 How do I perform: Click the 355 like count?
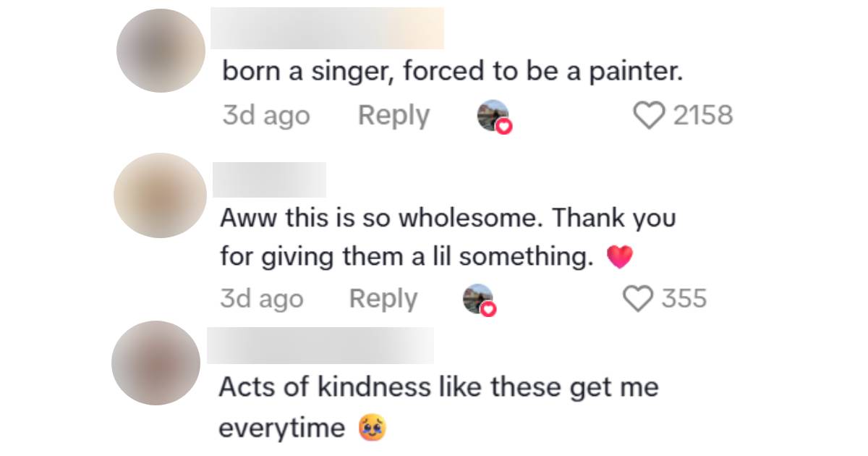coord(684,299)
